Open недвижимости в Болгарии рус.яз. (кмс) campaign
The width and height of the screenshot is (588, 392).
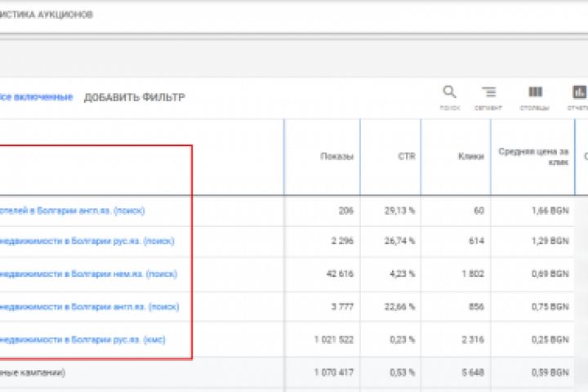tap(82, 339)
